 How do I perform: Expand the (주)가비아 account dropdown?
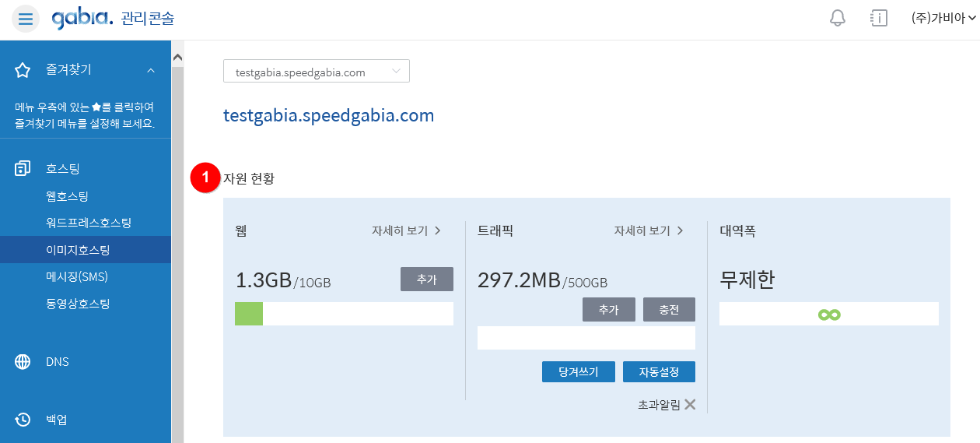point(944,18)
